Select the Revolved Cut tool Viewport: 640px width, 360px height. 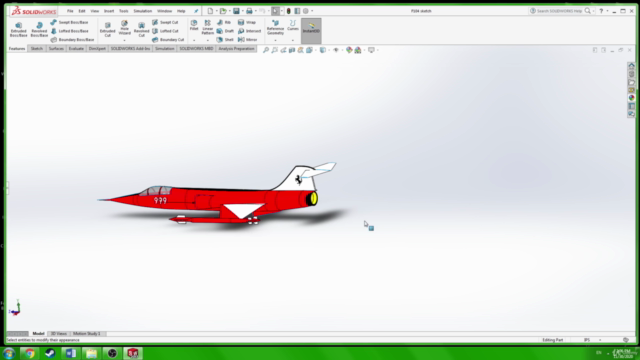141,30
